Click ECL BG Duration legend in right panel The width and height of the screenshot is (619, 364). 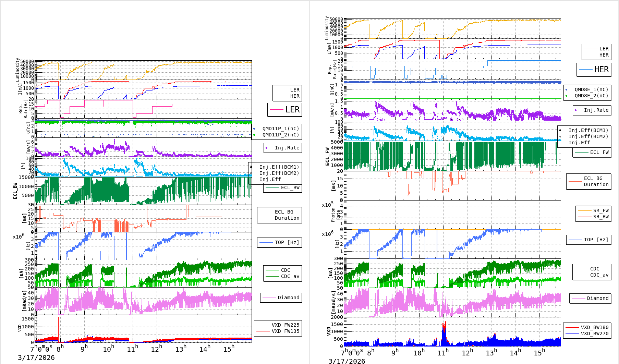click(x=588, y=181)
